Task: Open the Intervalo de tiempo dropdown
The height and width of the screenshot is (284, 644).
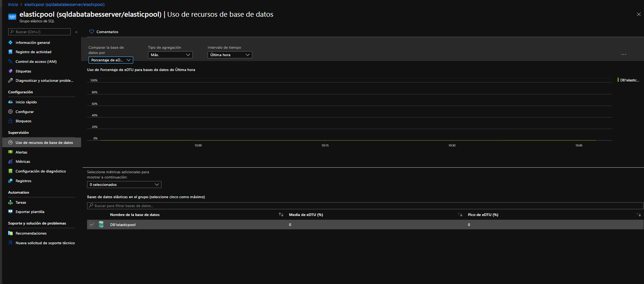Action: [230, 55]
